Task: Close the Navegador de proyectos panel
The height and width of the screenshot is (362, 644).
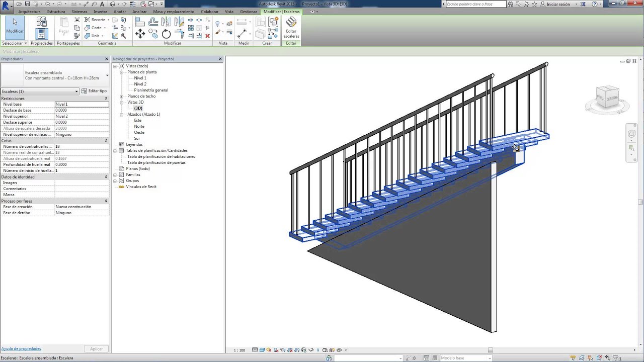Action: point(220,59)
